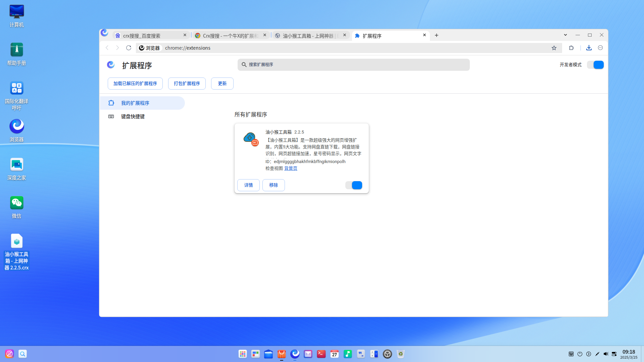The height and width of the screenshot is (362, 644).
Task: Click 加载已解压的扩展程序 button
Action: (x=135, y=84)
